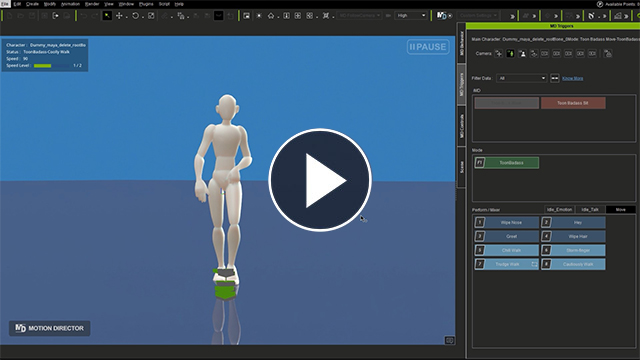Click the Motion Director badge in viewport
640x360 pixels.
click(49, 328)
